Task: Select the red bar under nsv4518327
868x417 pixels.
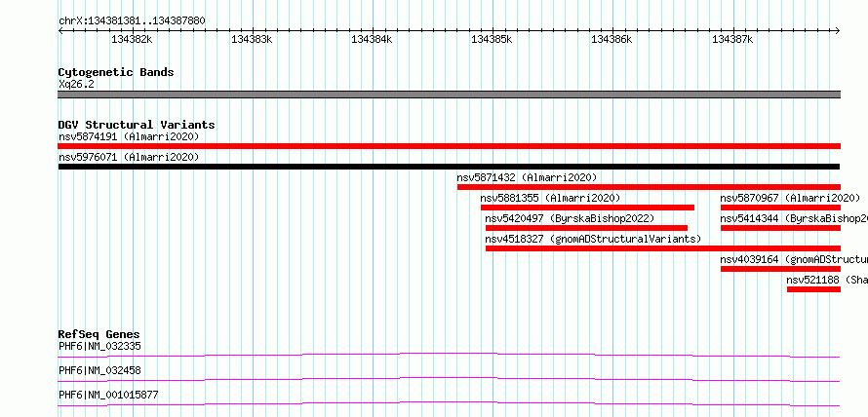Action: click(662, 248)
